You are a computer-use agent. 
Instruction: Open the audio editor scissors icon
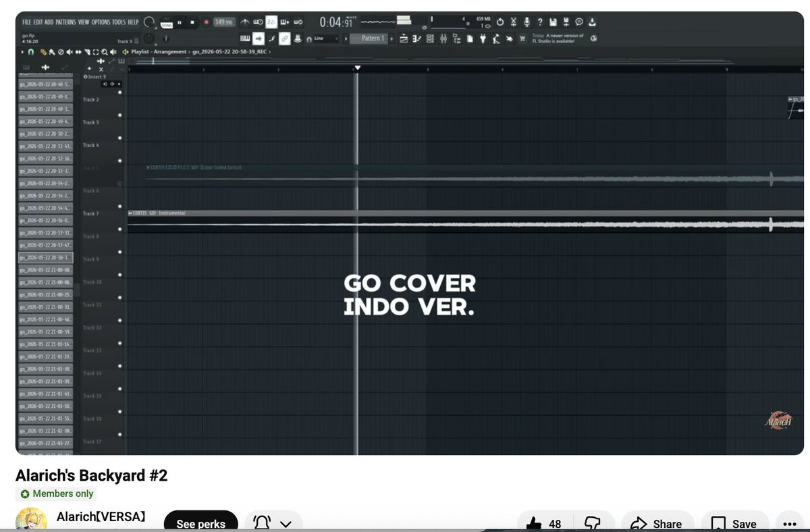[513, 22]
